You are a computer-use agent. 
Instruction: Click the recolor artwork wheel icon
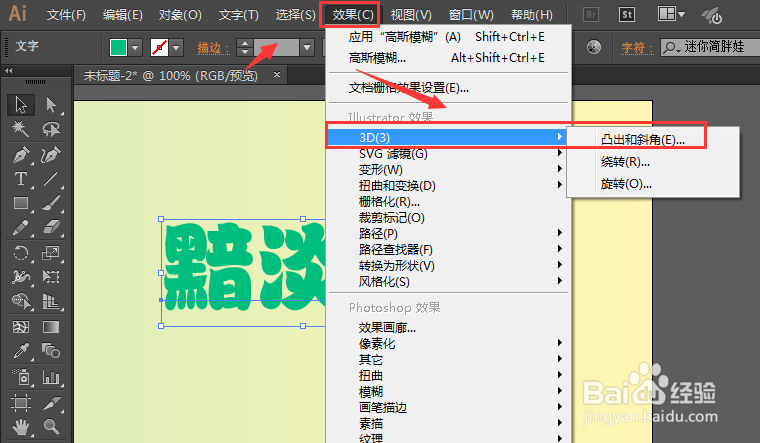click(594, 47)
